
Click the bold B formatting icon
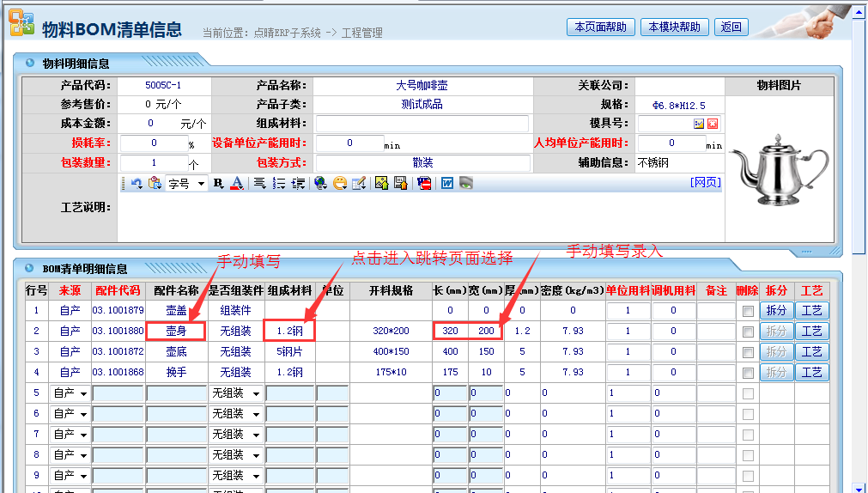218,183
